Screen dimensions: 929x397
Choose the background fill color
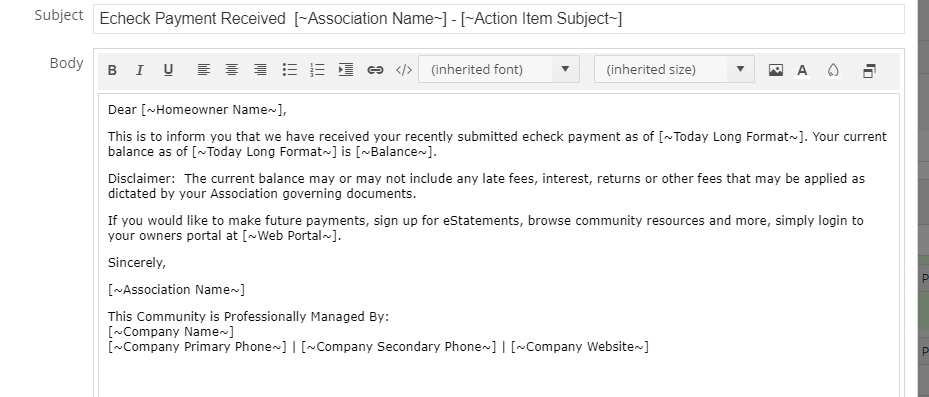tap(834, 70)
